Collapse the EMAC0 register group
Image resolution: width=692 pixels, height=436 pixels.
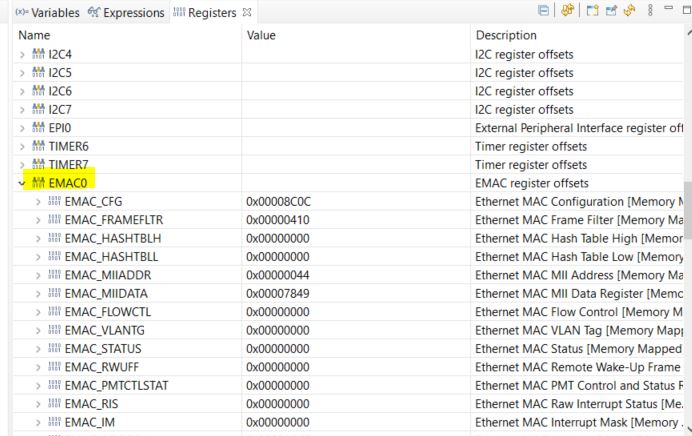coord(22,183)
